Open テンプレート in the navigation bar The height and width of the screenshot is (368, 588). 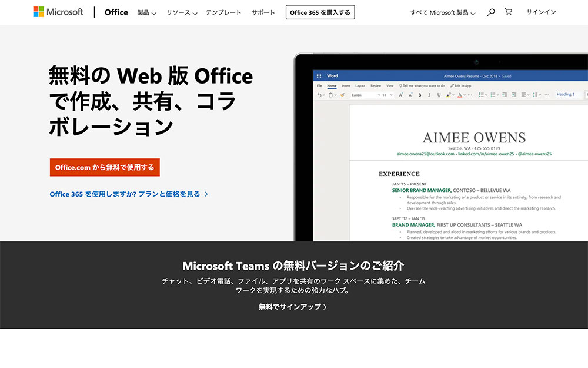coord(223,12)
